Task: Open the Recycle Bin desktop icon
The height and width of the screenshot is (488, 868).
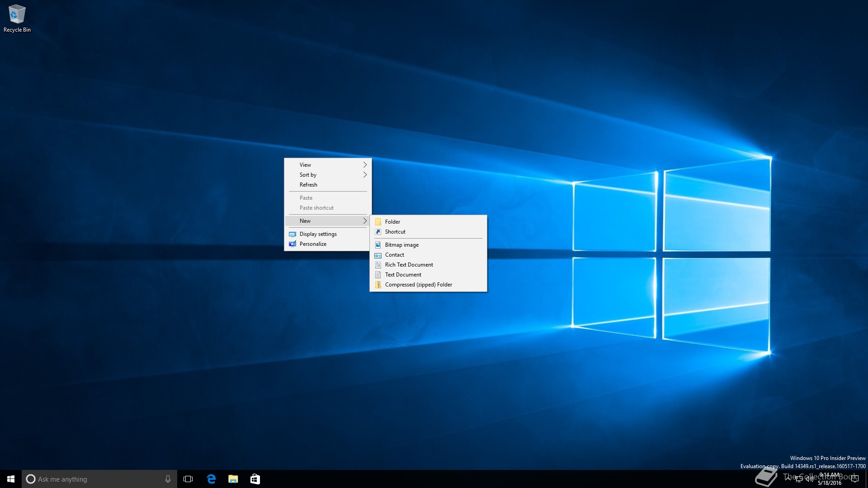Action: click(x=17, y=19)
